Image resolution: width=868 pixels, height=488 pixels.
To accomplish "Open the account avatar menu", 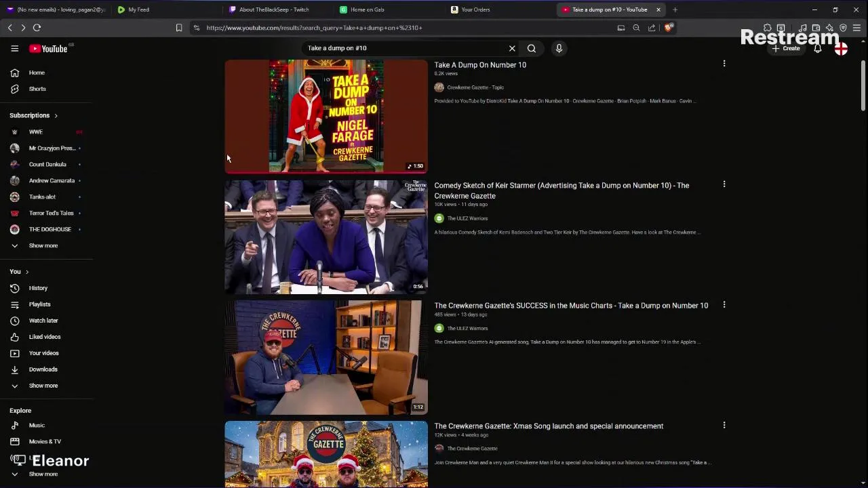I will 841,49.
